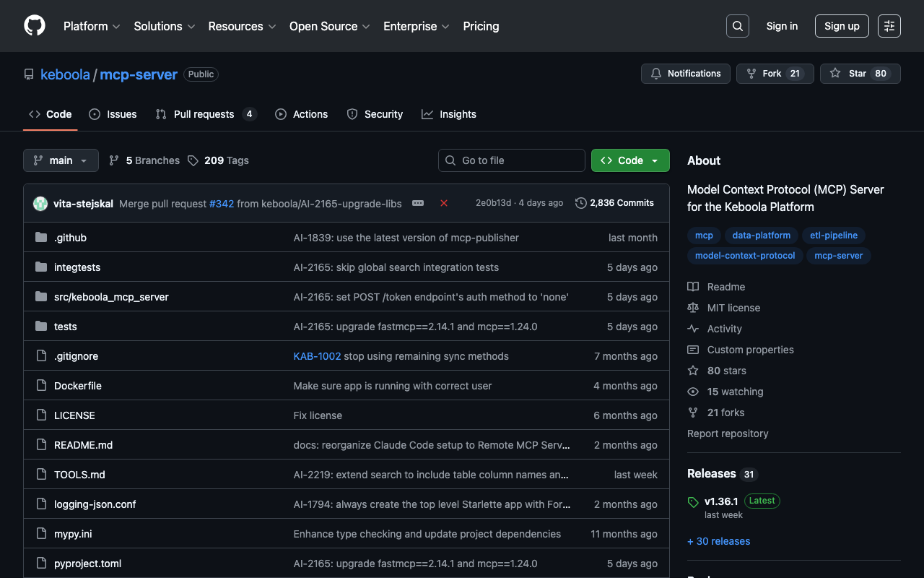Click the failed status red X icon

coord(444,204)
